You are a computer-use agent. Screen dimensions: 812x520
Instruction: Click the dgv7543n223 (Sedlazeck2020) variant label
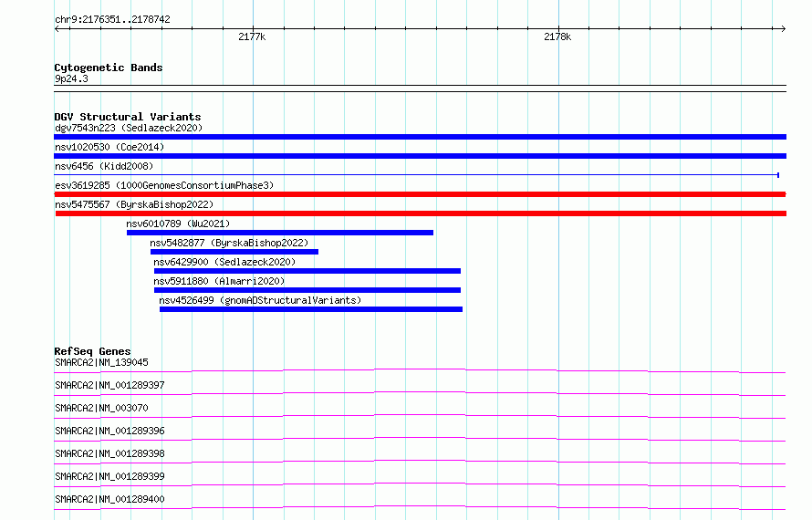[x=129, y=128]
